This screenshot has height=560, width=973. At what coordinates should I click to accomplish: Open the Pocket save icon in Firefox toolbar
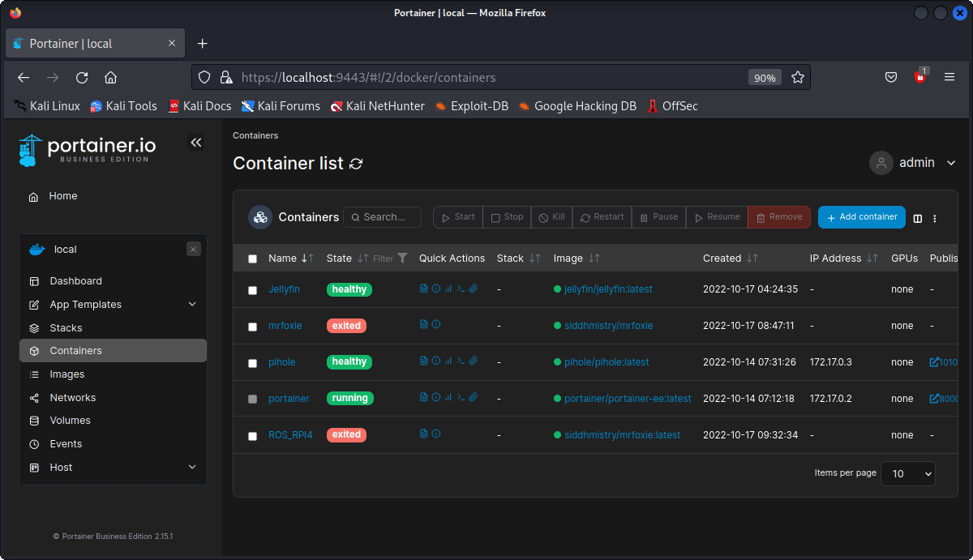[890, 78]
